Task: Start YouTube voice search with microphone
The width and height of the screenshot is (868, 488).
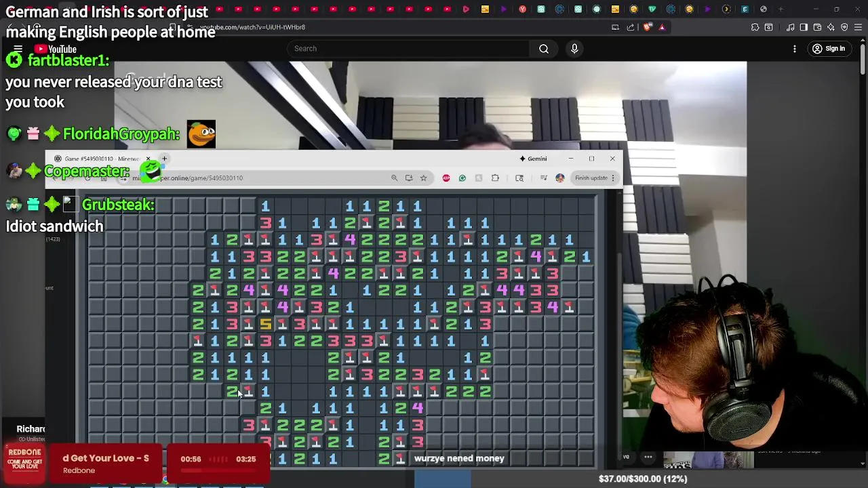Action: pos(574,49)
